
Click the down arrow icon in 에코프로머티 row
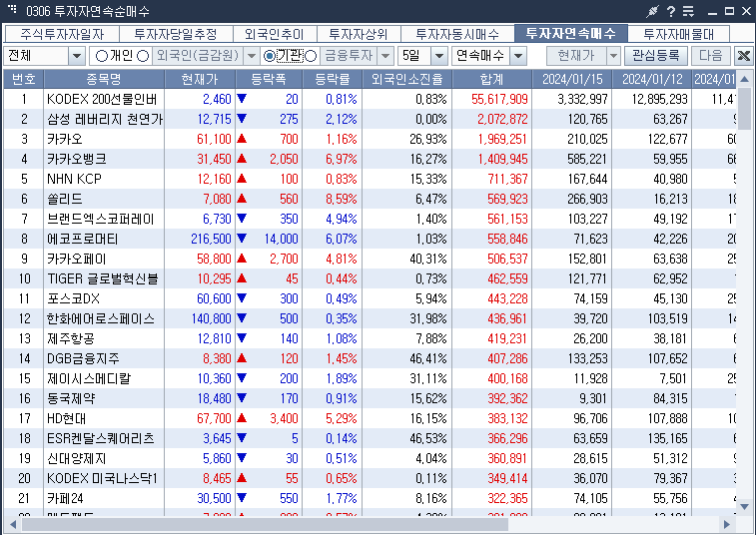242,239
